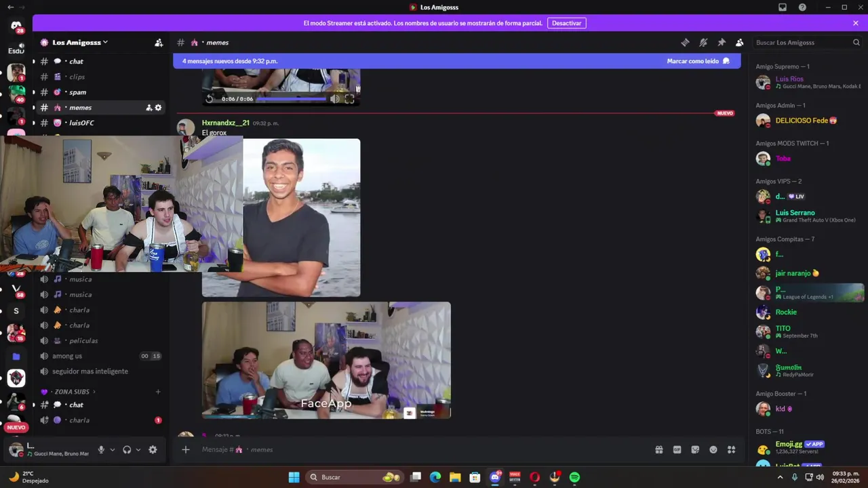Open the Help question mark icon
Image resolution: width=868 pixels, height=488 pixels.
[802, 7]
